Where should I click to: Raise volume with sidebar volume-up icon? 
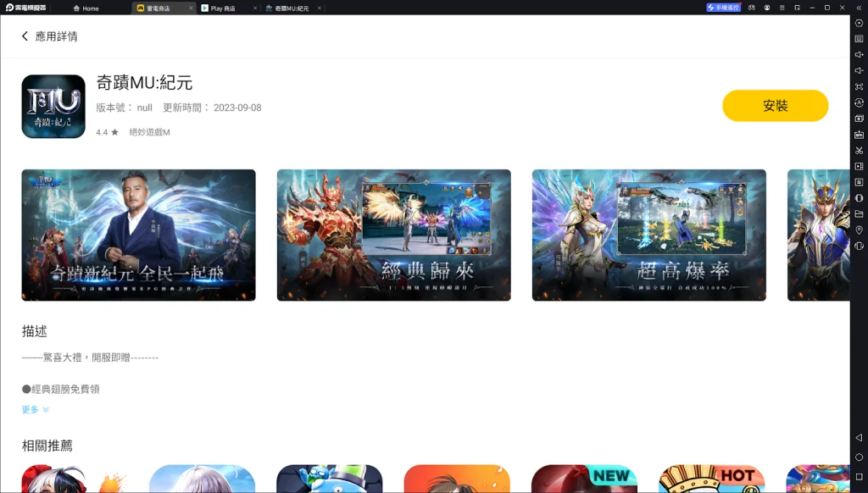click(x=859, y=55)
